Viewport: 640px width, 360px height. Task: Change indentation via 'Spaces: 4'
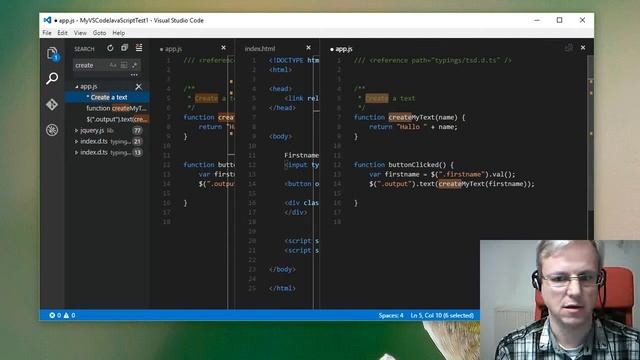tap(391, 315)
